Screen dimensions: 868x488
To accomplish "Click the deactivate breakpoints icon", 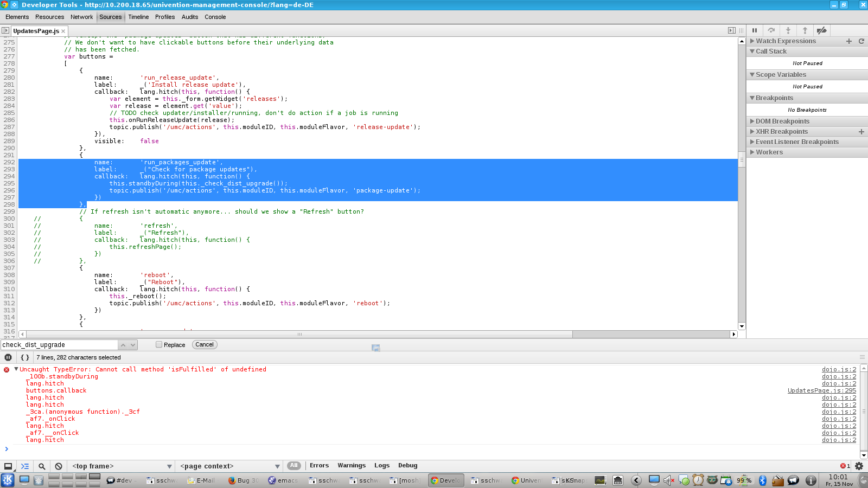I will point(822,30).
